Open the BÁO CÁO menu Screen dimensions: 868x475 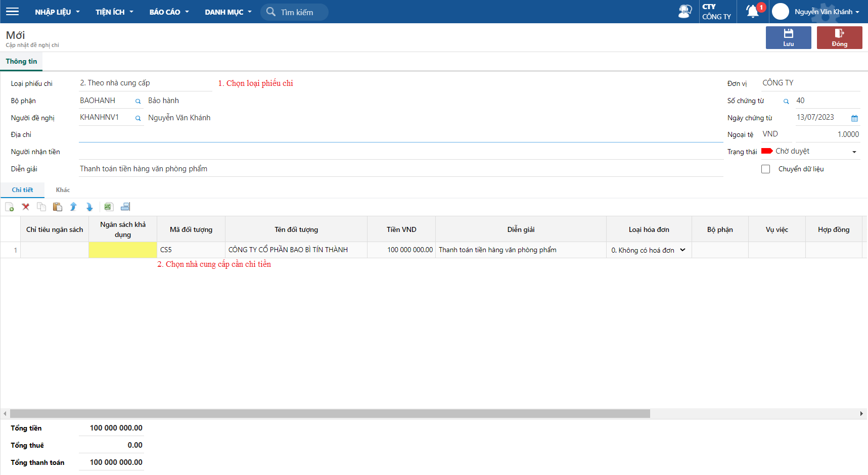coord(169,12)
